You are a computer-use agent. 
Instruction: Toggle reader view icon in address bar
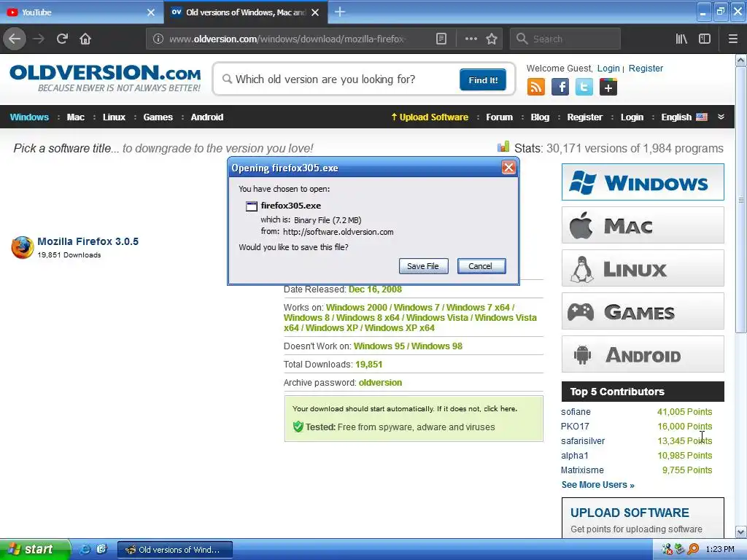point(441,39)
